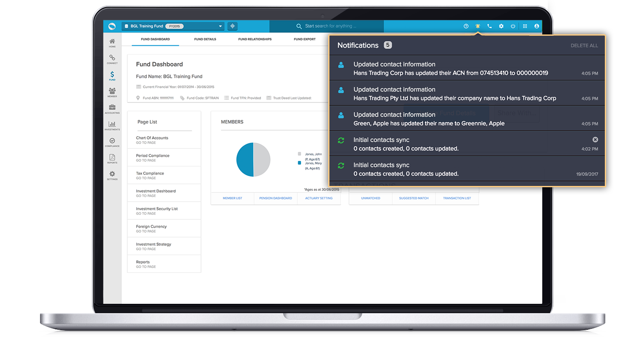The width and height of the screenshot is (644, 337).
Task: Open Reports from the sidebar
Action: pos(112,158)
